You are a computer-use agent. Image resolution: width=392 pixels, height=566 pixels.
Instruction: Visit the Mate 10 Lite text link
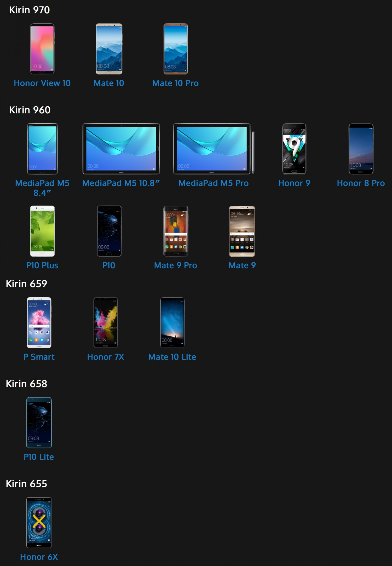point(172,357)
